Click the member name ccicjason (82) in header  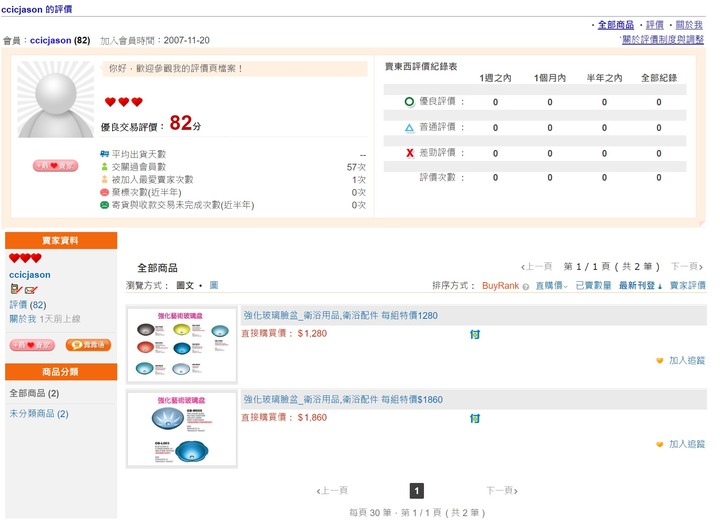point(60,40)
